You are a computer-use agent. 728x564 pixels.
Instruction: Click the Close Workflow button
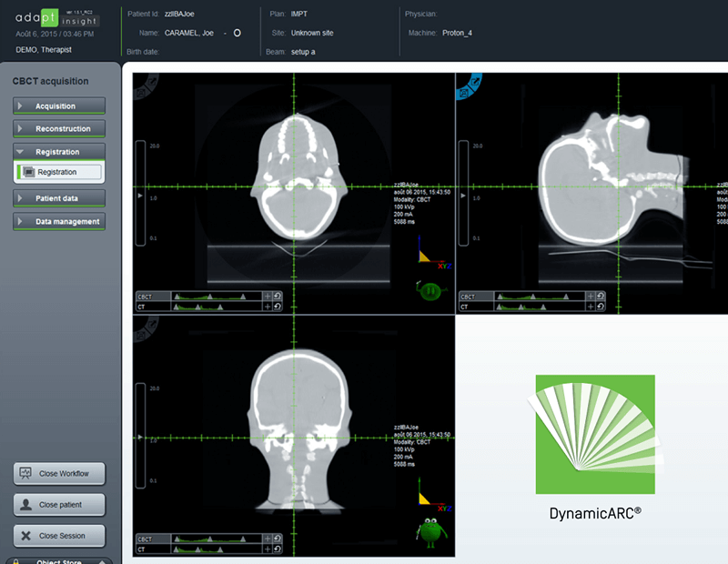(59, 473)
